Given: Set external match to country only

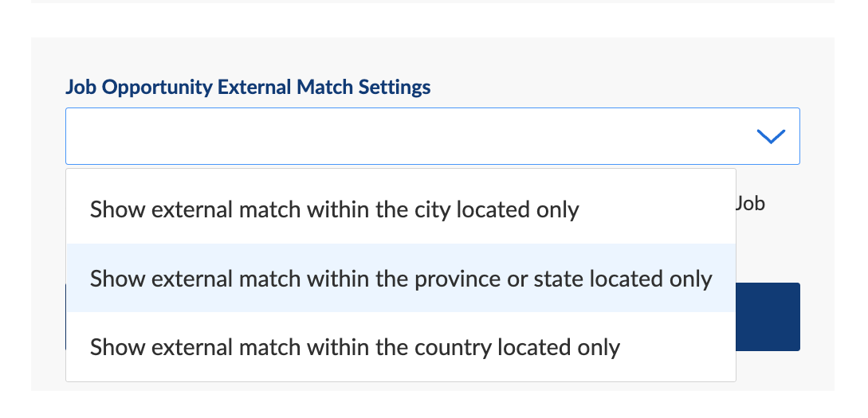Looking at the screenshot, I should (355, 347).
